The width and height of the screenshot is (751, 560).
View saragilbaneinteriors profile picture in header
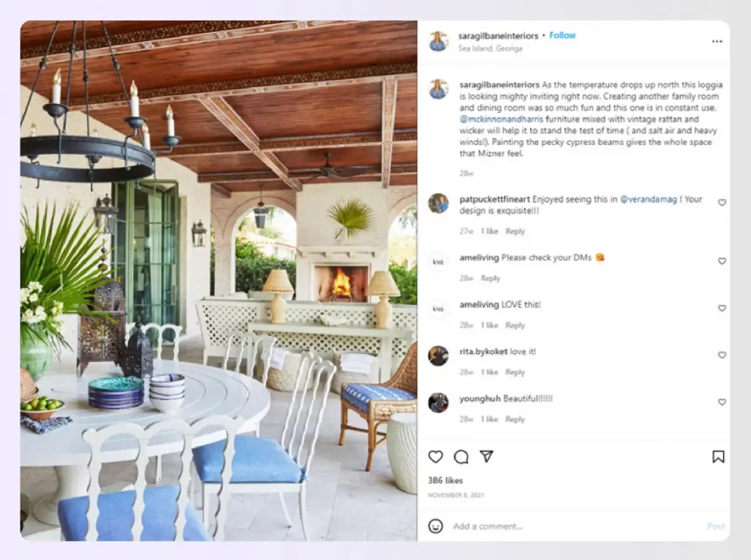tap(439, 41)
